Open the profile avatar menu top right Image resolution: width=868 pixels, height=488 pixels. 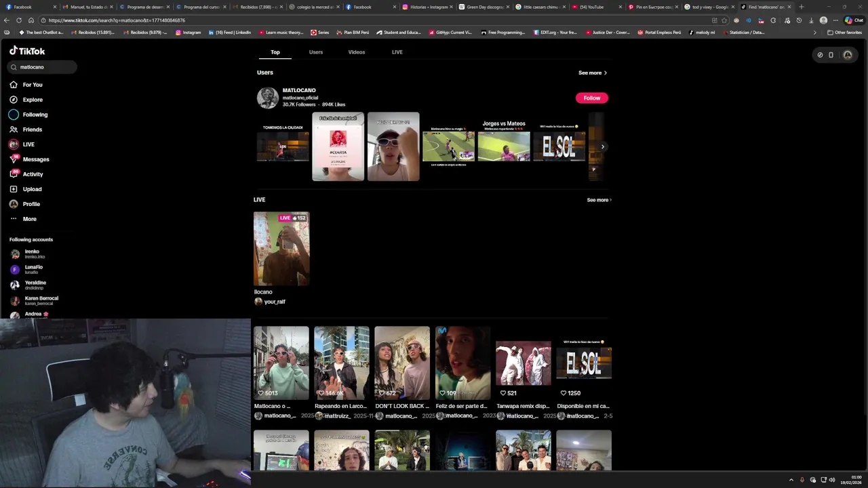[848, 55]
